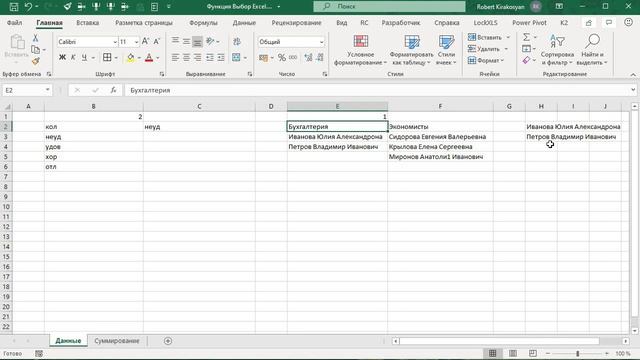Collapse the ribbon with chevron arrow
Image resolution: width=640 pixels, height=360 pixels.
[x=633, y=75]
